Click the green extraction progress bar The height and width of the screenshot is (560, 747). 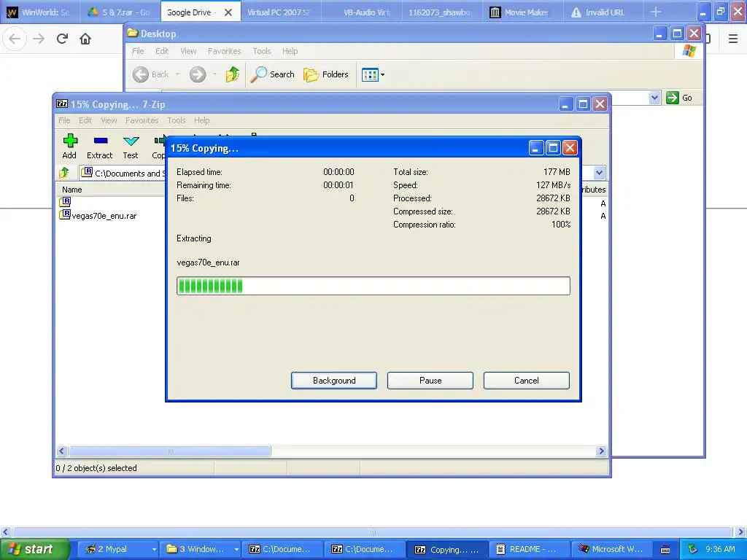pyautogui.click(x=373, y=286)
